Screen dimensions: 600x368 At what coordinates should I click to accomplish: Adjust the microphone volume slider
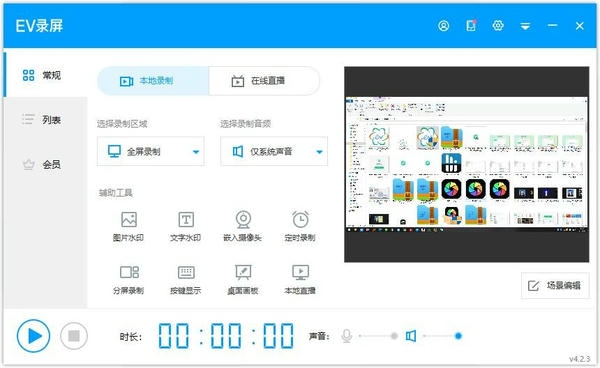coord(378,336)
